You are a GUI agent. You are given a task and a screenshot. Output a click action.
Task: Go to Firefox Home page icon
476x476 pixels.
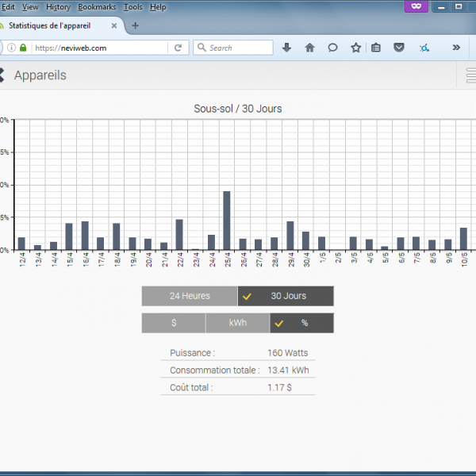point(309,48)
